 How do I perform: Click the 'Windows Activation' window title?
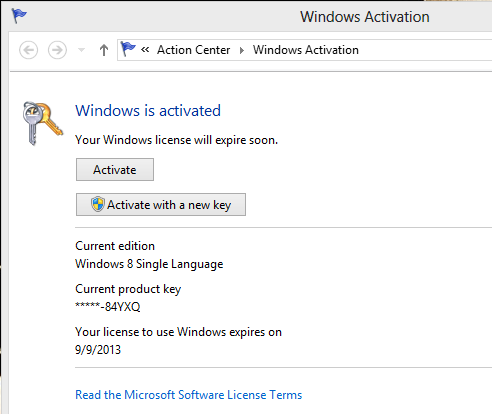click(365, 17)
